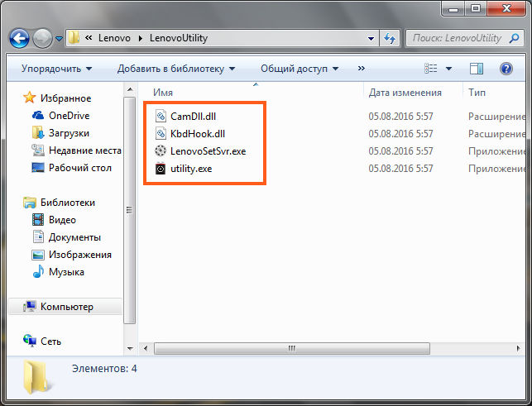Click horizontal scroll left arrow
Viewport: 532px width, 406px height.
(x=146, y=348)
